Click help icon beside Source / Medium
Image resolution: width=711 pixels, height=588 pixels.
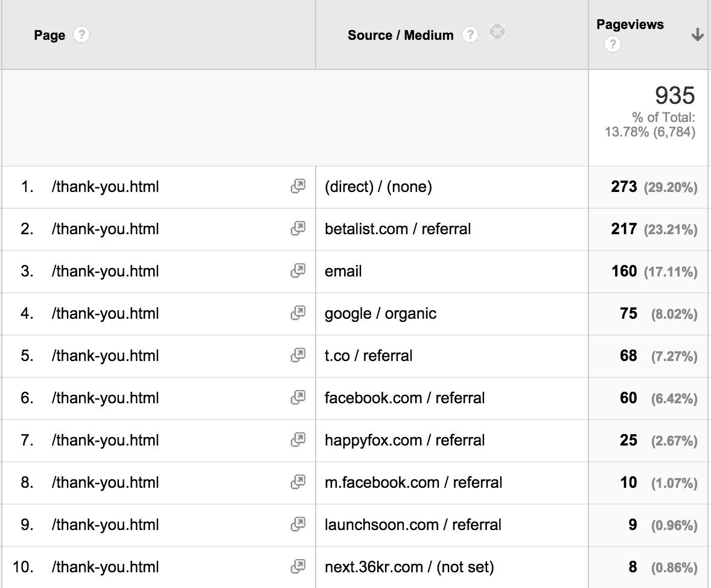click(470, 35)
